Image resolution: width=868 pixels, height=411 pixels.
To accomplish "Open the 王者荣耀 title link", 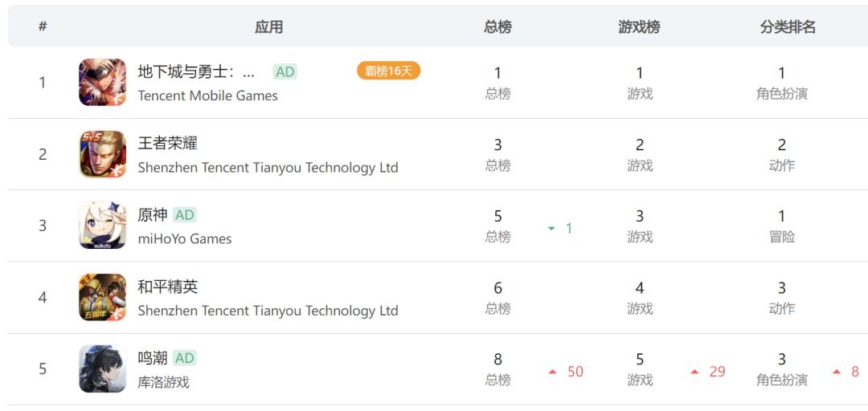I will click(167, 143).
